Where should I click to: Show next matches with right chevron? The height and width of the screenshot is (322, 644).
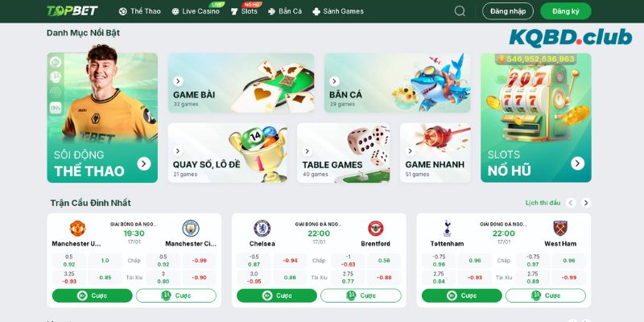586,203
